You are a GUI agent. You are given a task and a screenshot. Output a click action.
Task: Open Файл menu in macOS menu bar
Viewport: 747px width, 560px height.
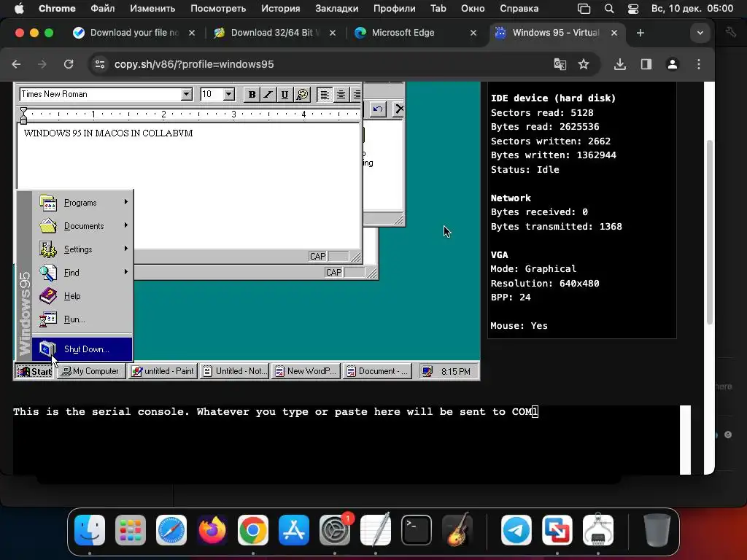(x=102, y=9)
